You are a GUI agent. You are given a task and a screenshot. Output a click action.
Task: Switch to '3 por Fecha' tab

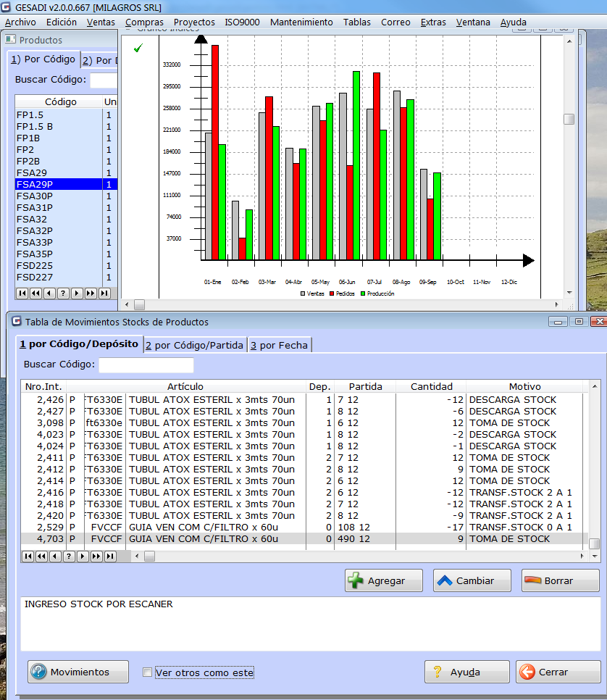[279, 345]
